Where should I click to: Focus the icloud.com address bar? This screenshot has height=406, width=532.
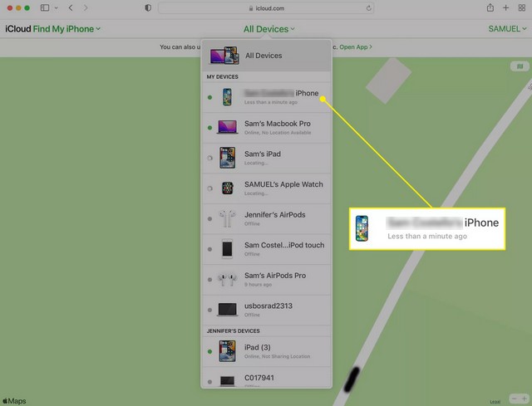coord(266,8)
